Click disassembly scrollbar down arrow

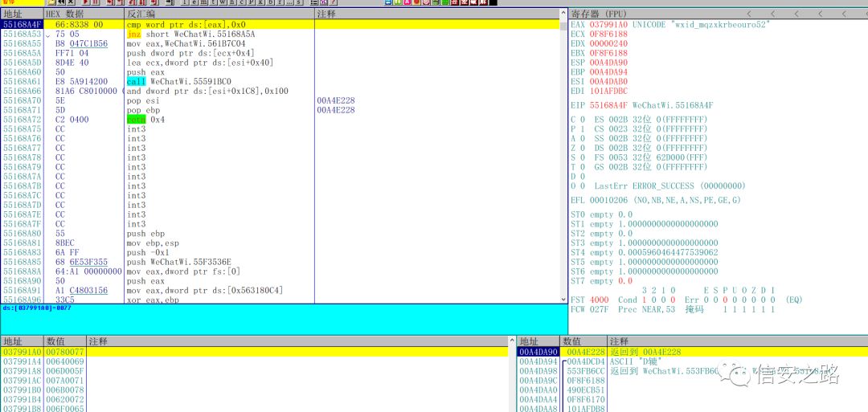563,300
